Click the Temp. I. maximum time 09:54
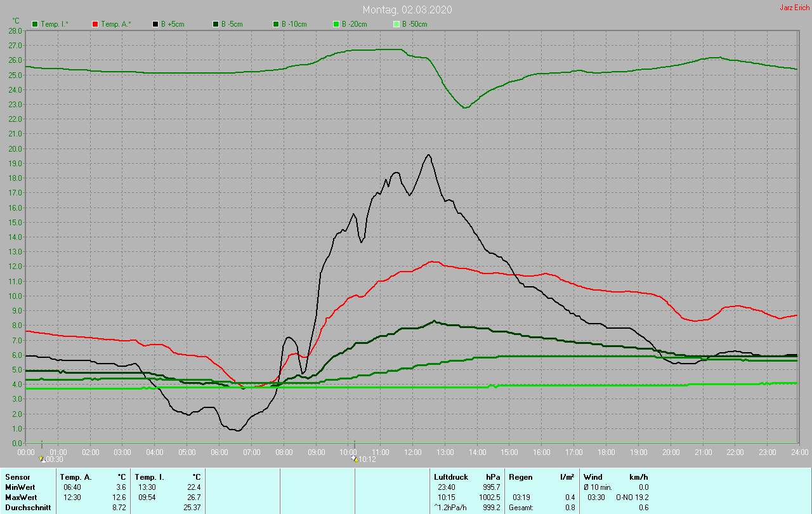This screenshot has width=812, height=514. [147, 498]
